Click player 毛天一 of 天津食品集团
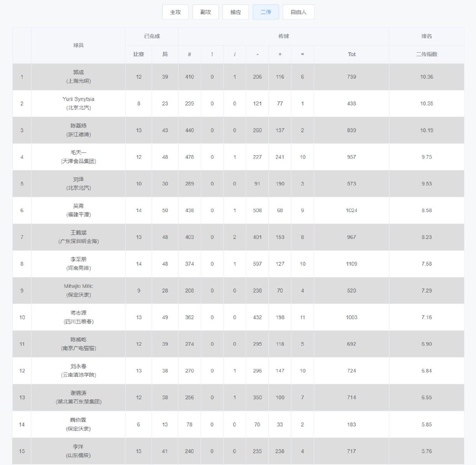The height and width of the screenshot is (465, 476). (79, 157)
